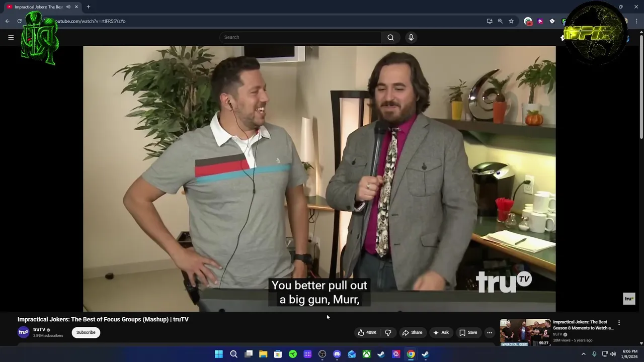Open File Explorer from the taskbar

(x=263, y=354)
